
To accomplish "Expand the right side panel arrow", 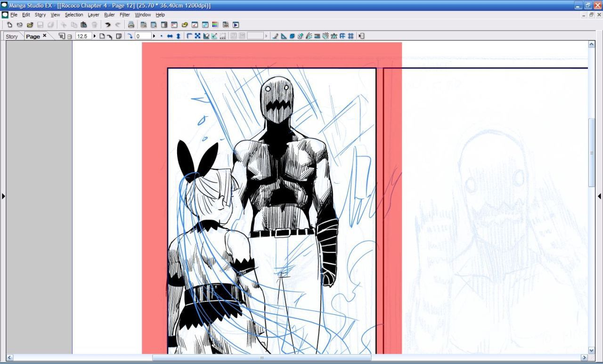I will click(x=600, y=196).
